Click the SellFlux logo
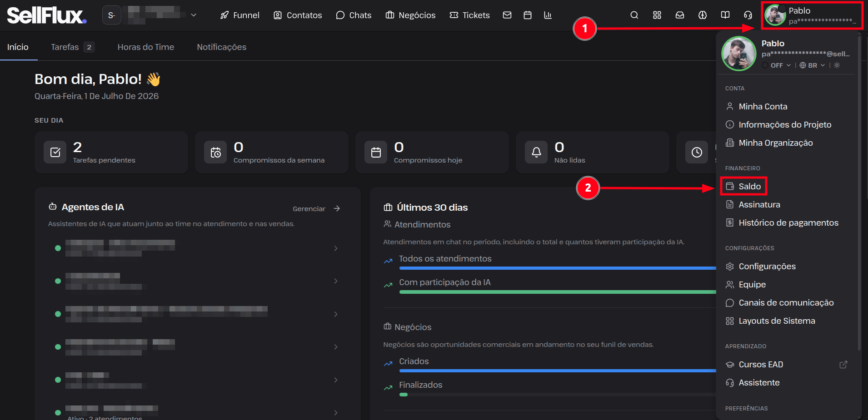Image resolution: width=868 pixels, height=420 pixels. [46, 15]
